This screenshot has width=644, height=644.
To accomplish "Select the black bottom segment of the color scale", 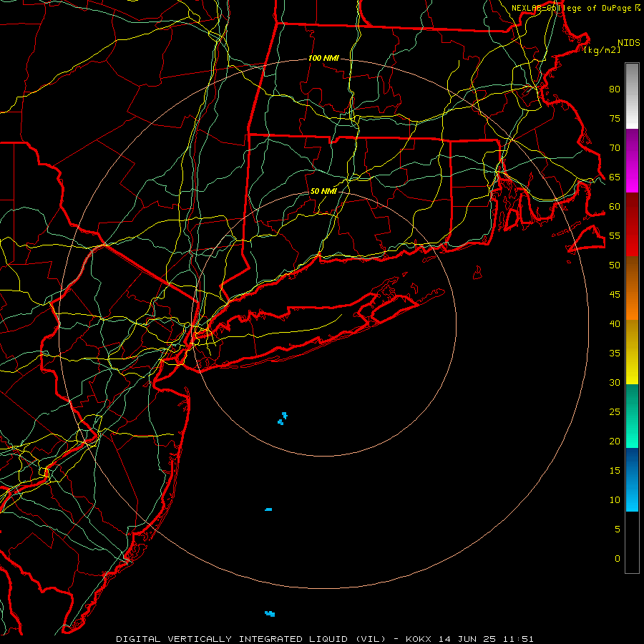I will point(632,542).
